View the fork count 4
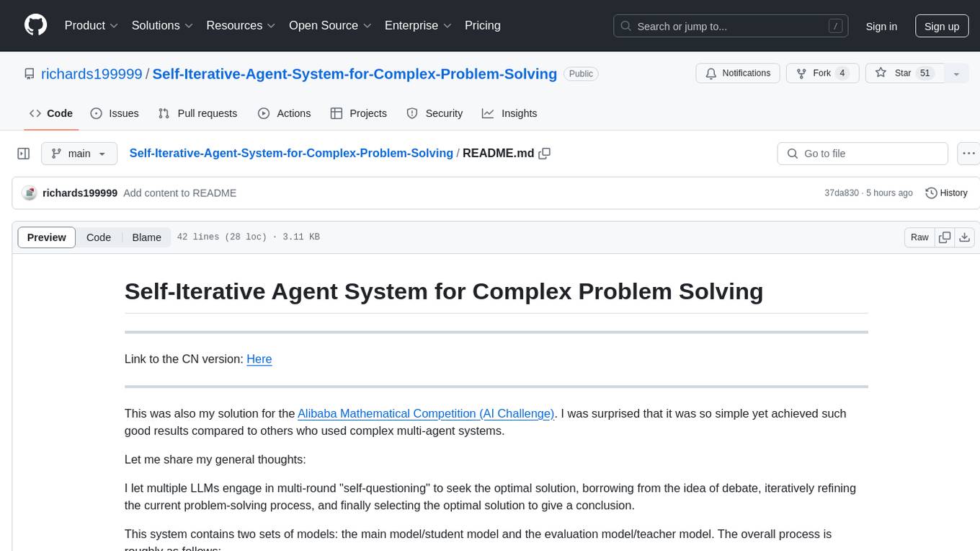 pyautogui.click(x=842, y=74)
